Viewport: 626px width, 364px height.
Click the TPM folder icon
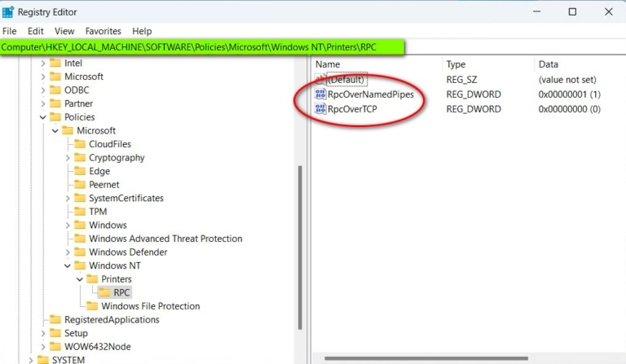click(80, 212)
